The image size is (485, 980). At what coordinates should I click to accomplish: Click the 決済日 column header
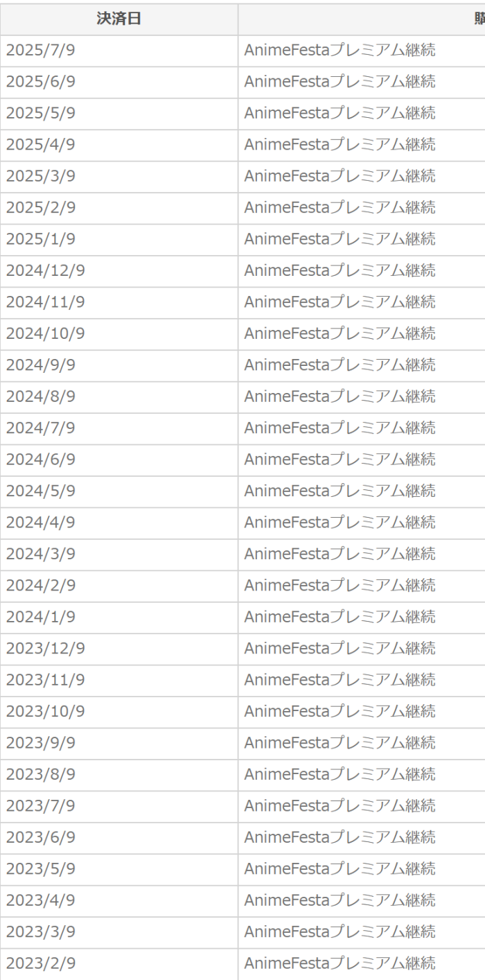(x=118, y=19)
